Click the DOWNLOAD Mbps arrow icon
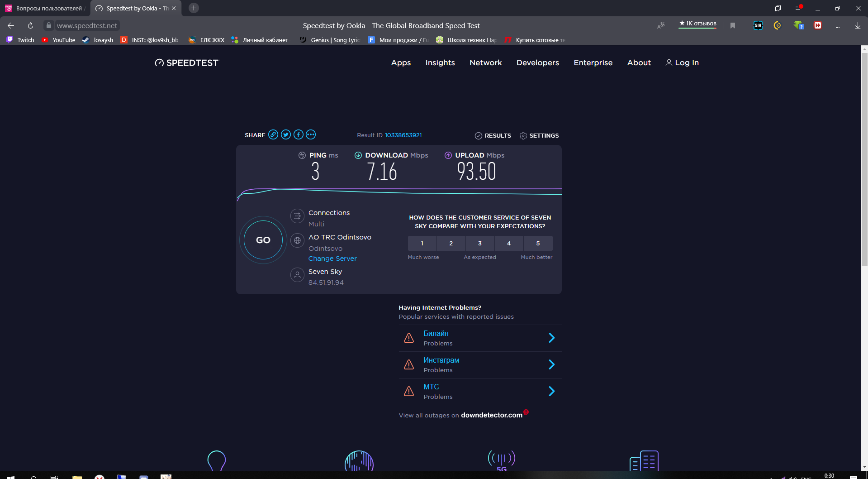This screenshot has width=868, height=479. (358, 155)
